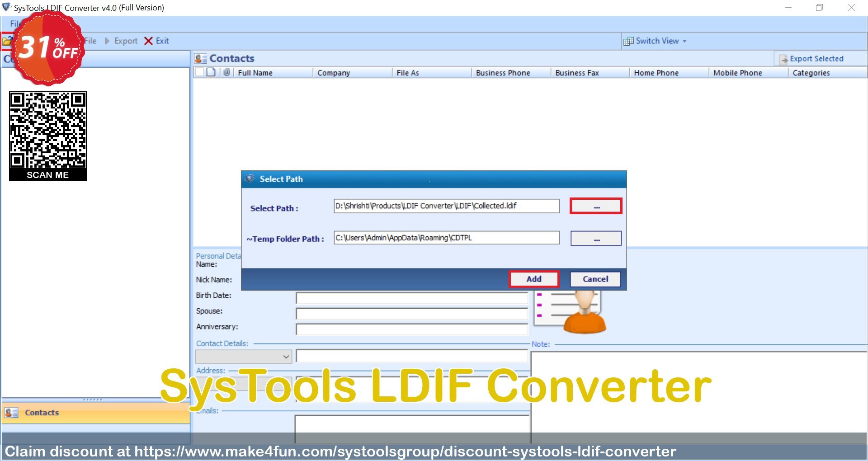Click the Cancel button in dialog
This screenshot has width=868, height=461.
coord(595,279)
